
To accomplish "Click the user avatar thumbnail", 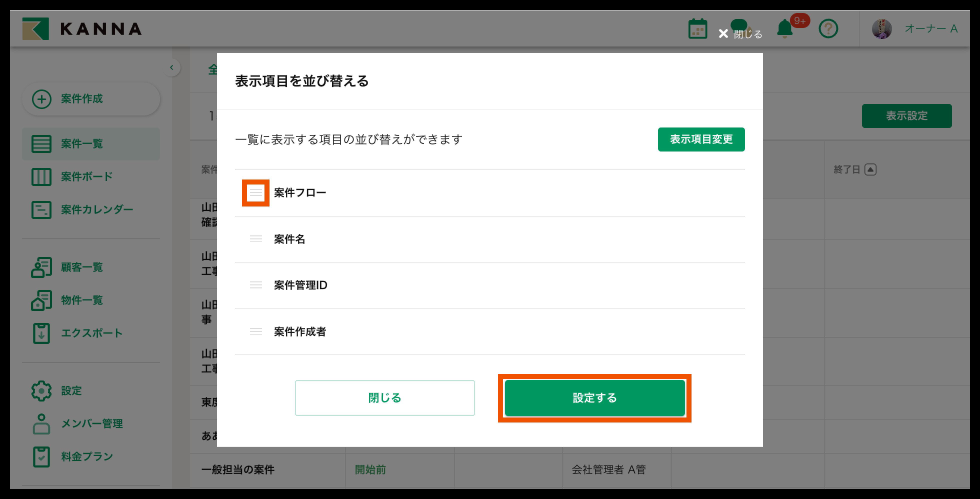I will click(881, 29).
